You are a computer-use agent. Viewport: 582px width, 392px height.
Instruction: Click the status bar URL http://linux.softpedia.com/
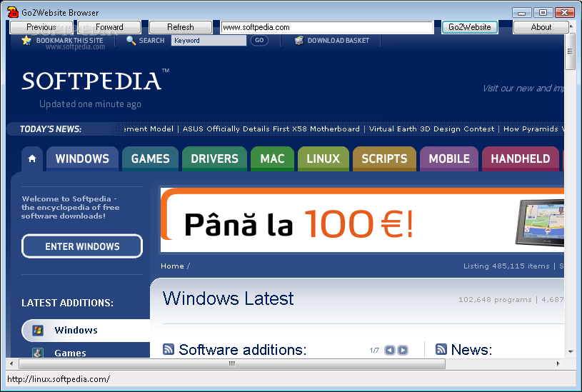point(59,379)
